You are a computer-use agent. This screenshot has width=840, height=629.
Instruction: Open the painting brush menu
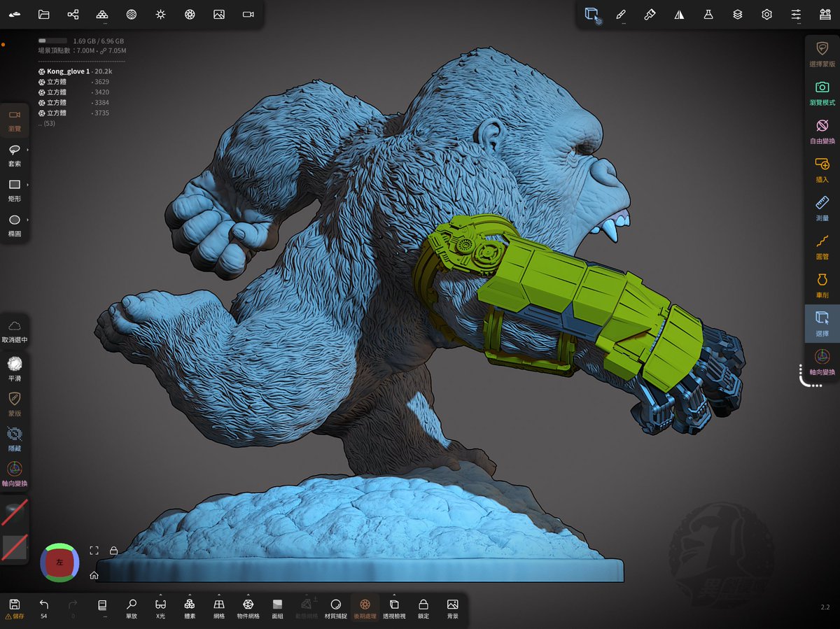coord(650,14)
